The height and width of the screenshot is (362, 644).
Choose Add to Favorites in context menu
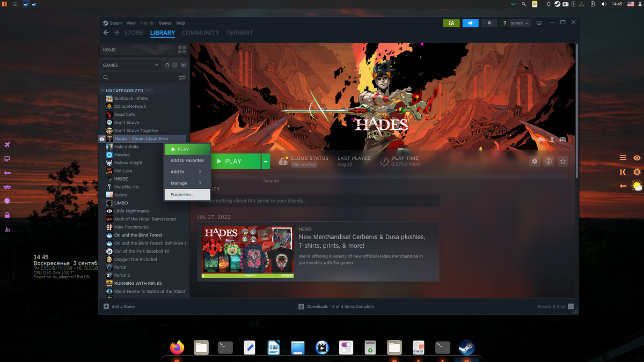[187, 160]
